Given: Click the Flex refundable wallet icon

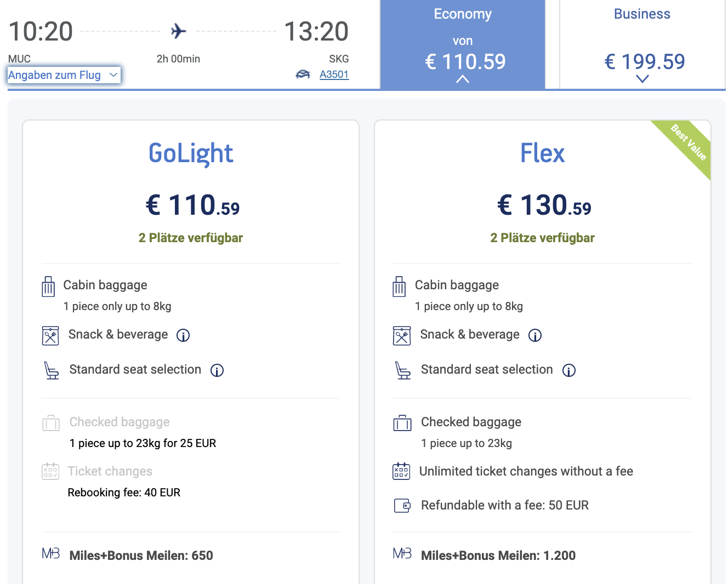Looking at the screenshot, I should click(x=402, y=505).
